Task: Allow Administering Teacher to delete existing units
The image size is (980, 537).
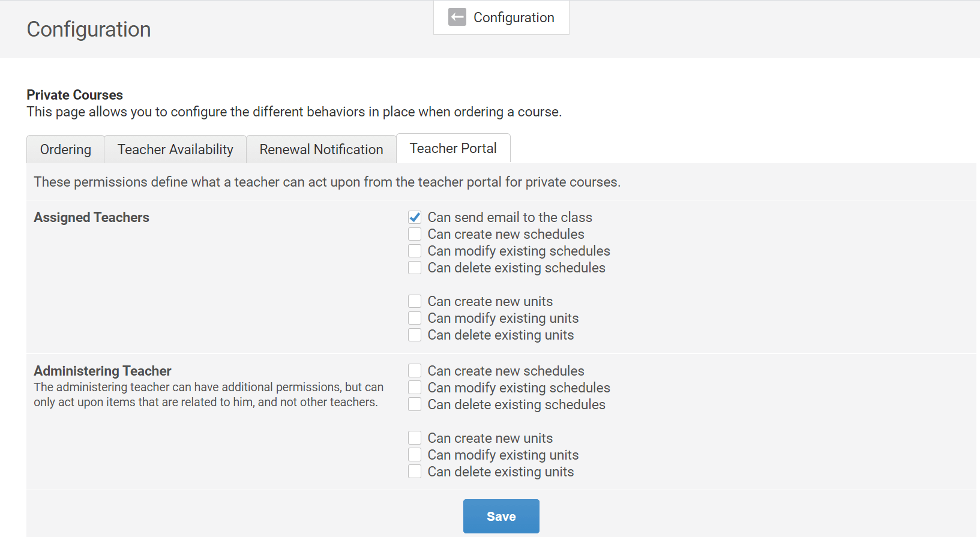Action: 415,472
